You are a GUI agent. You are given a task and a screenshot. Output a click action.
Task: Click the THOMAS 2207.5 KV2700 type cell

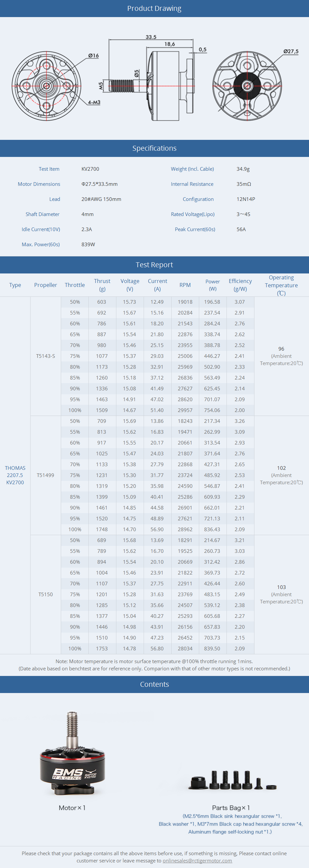[x=15, y=475]
